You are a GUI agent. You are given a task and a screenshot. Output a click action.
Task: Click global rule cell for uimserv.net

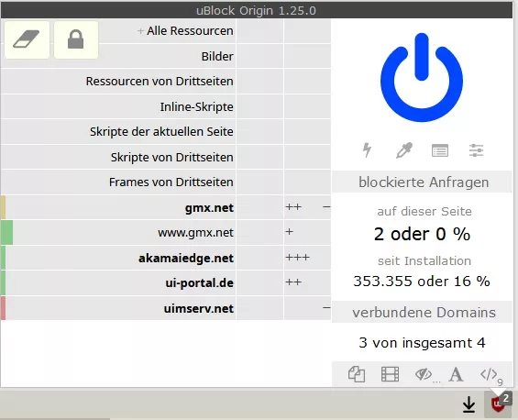click(x=260, y=308)
